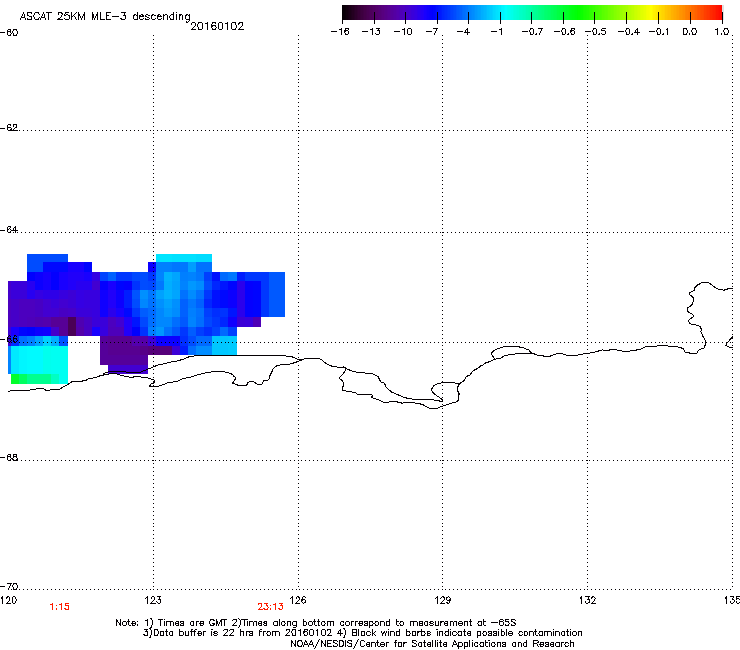
Task: Click the colorbar label -0.6
Action: coord(564,32)
